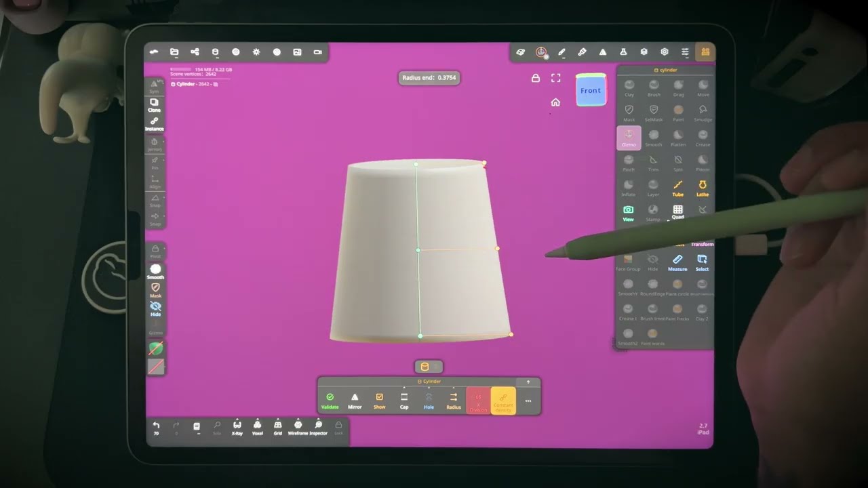
Task: Choose the Select tool
Action: [x=703, y=262]
